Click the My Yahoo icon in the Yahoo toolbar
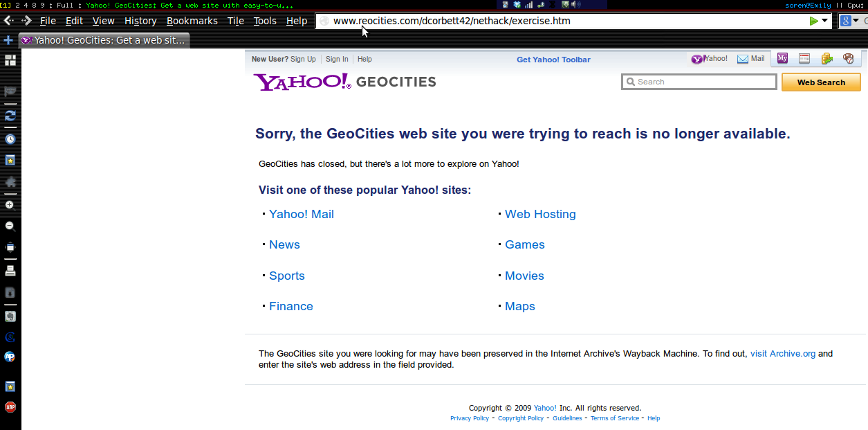Viewport: 868px width, 430px height. pyautogui.click(x=782, y=59)
